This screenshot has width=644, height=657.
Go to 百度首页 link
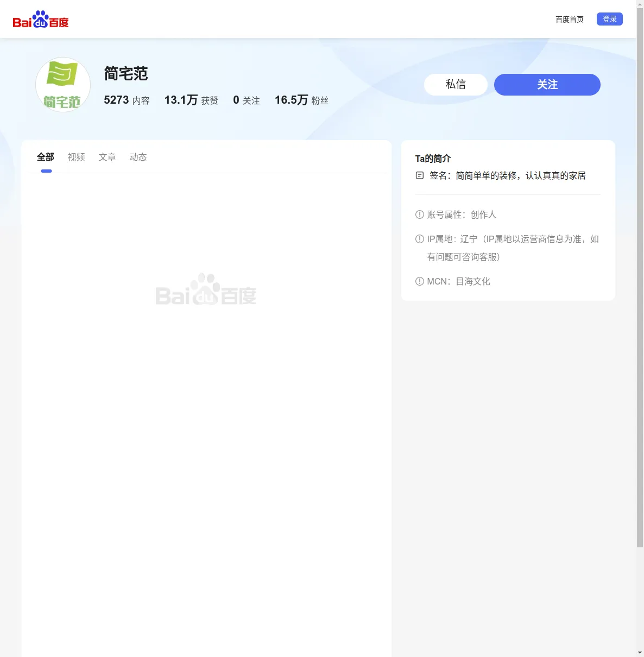click(570, 20)
